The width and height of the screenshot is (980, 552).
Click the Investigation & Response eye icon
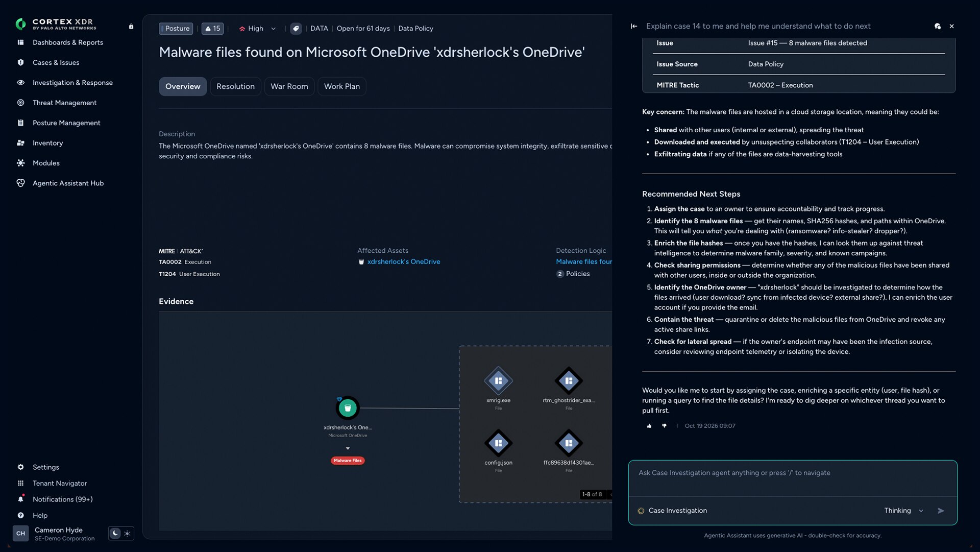tap(20, 83)
